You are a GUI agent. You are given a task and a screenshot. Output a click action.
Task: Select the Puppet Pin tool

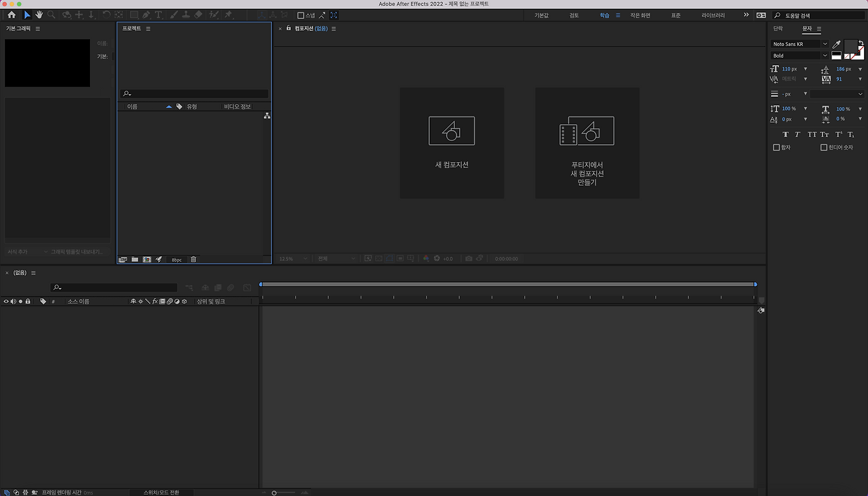229,15
